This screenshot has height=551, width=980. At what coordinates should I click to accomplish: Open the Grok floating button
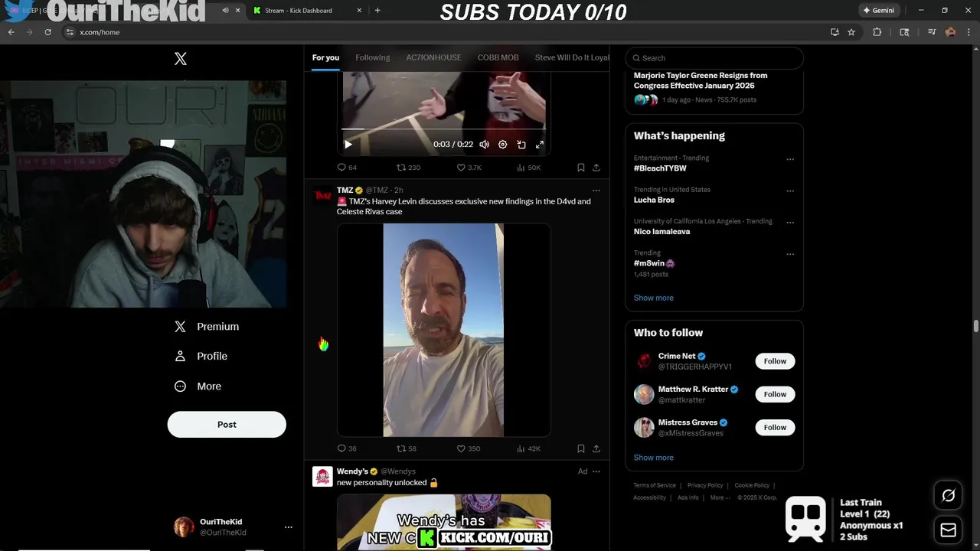tap(949, 496)
